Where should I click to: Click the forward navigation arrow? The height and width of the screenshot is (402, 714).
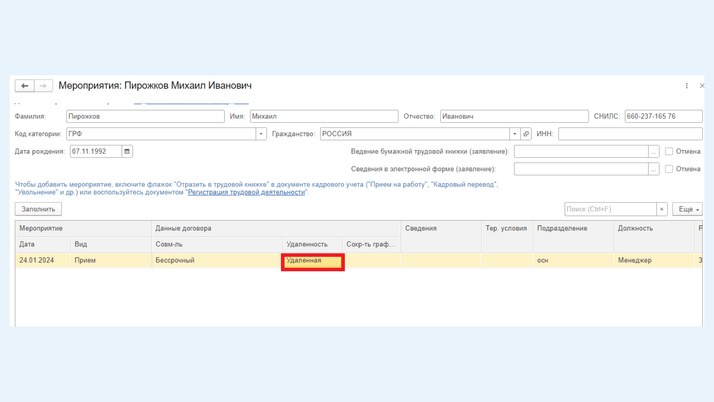pos(42,86)
